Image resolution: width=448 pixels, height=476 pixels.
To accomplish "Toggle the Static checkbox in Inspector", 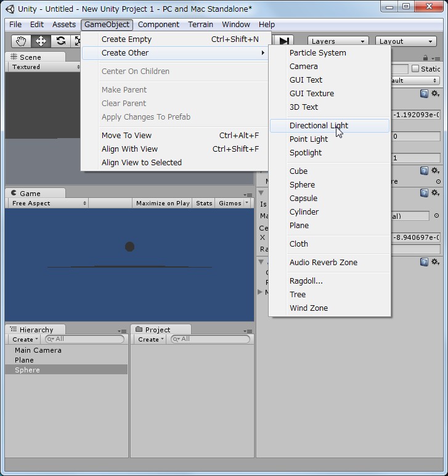I will (x=415, y=69).
